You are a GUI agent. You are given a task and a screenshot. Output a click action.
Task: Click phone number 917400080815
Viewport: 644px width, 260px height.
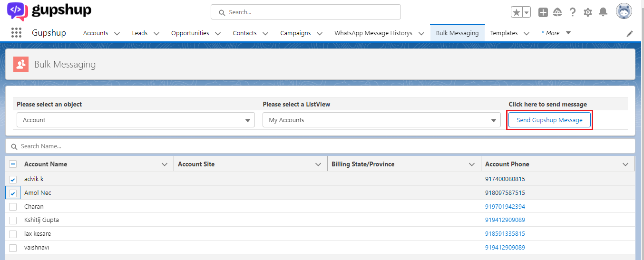[x=505, y=179]
